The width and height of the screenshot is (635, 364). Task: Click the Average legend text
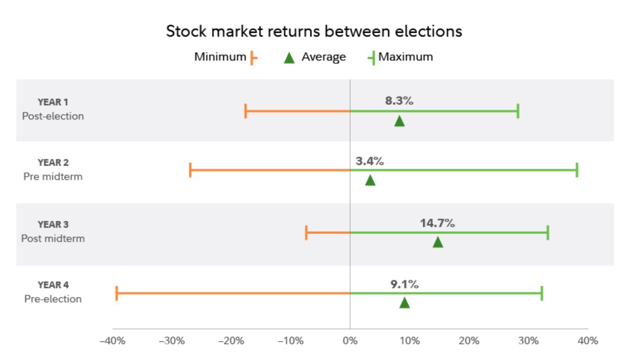(x=324, y=57)
